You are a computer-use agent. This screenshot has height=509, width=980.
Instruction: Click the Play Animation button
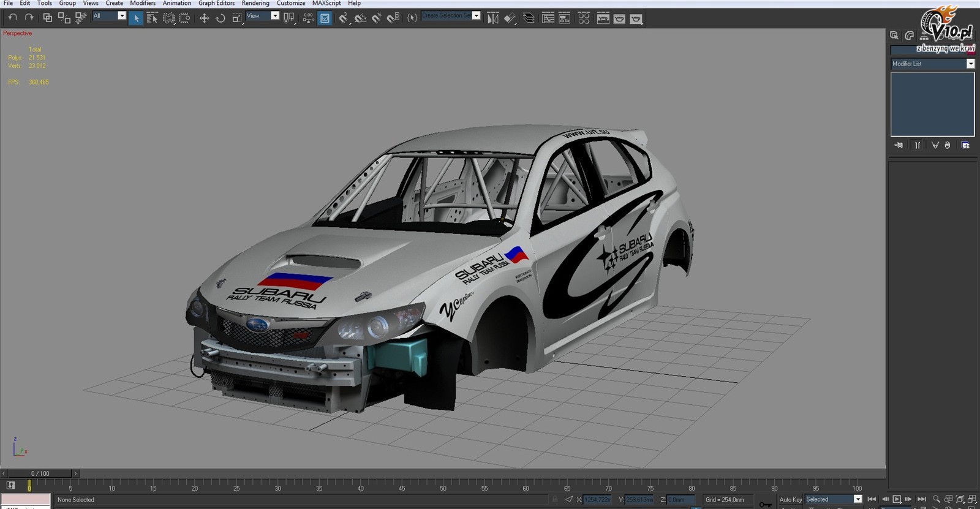897,499
